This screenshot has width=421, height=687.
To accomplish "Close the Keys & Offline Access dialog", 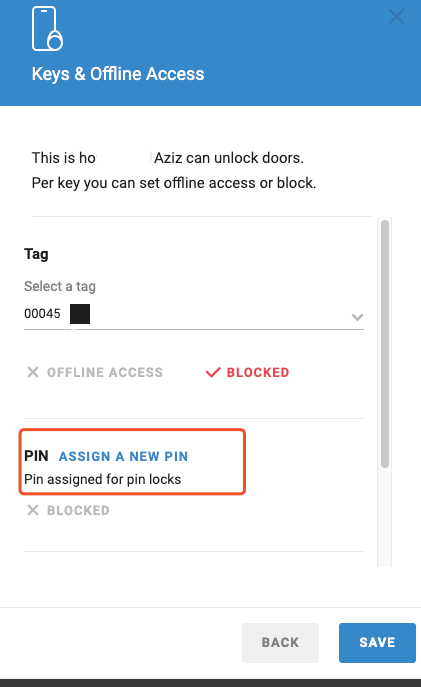I will click(396, 17).
